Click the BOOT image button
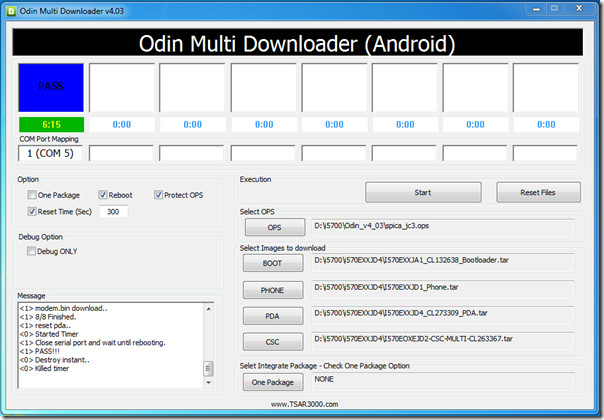The image size is (604, 420). point(273,263)
